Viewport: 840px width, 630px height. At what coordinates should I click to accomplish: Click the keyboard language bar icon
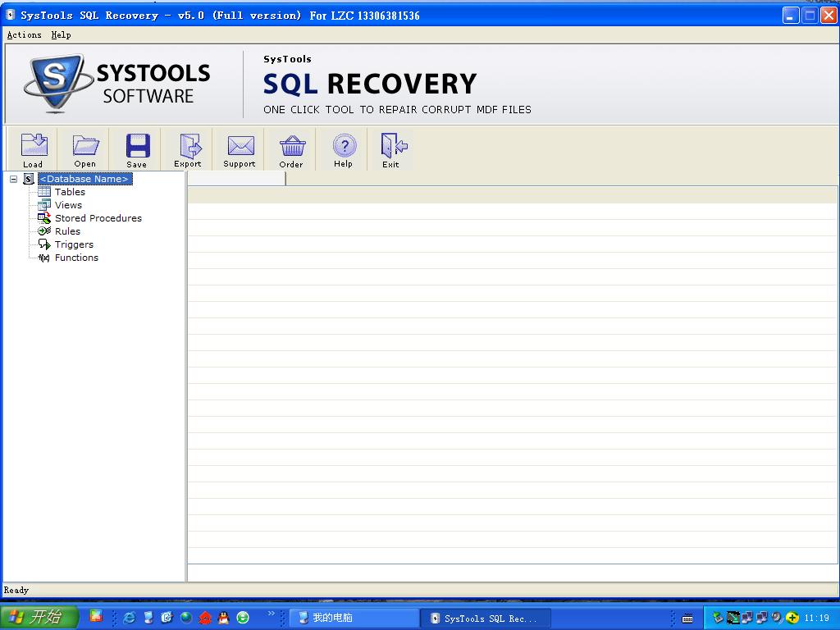[687, 619]
